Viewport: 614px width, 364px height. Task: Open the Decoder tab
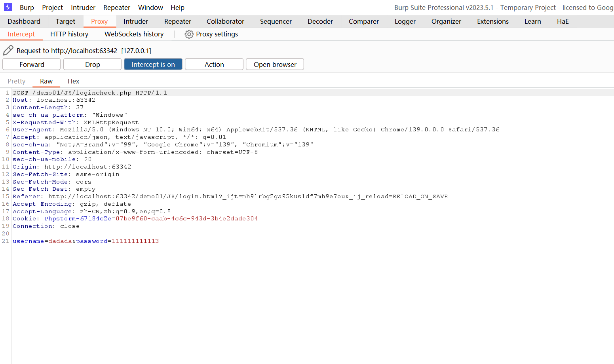point(320,21)
